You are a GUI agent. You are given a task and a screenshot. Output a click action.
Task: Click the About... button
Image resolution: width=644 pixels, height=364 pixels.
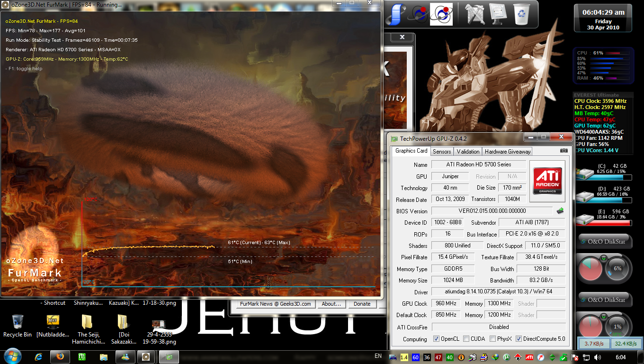[x=331, y=304]
